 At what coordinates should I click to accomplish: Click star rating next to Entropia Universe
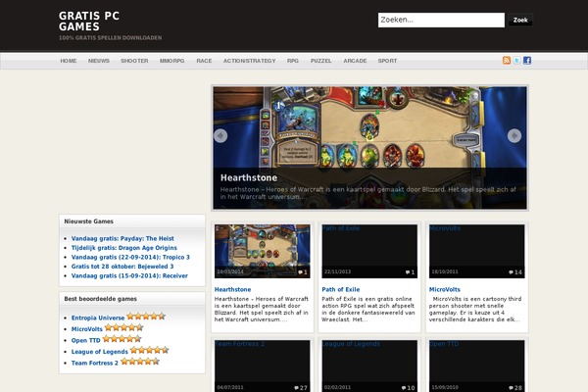146,317
